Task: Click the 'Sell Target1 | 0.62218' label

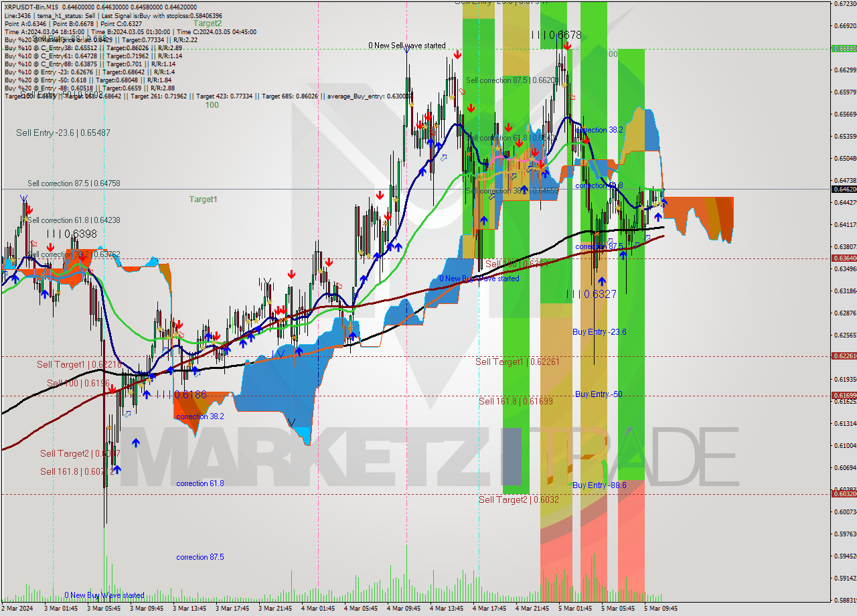Action: 79,364
